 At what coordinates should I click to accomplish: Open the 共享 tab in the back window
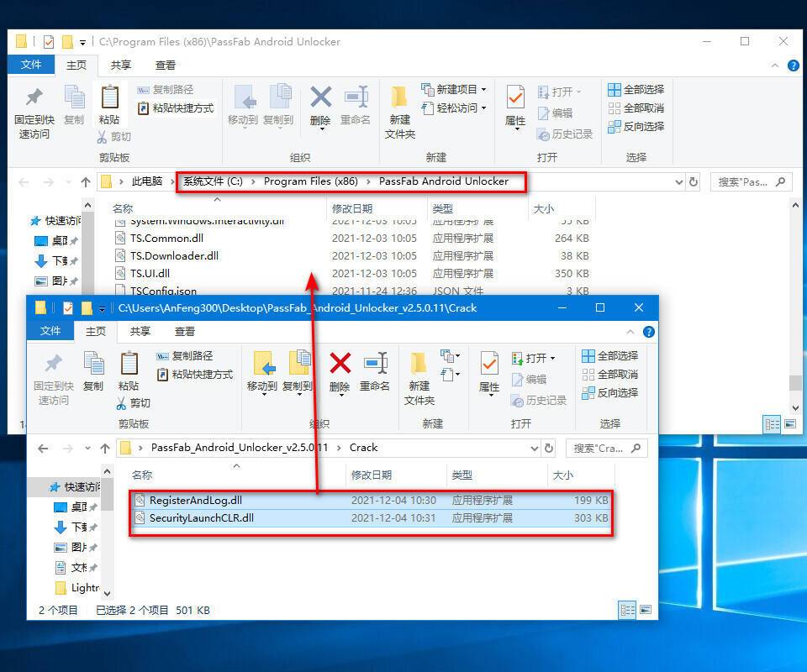(x=121, y=65)
